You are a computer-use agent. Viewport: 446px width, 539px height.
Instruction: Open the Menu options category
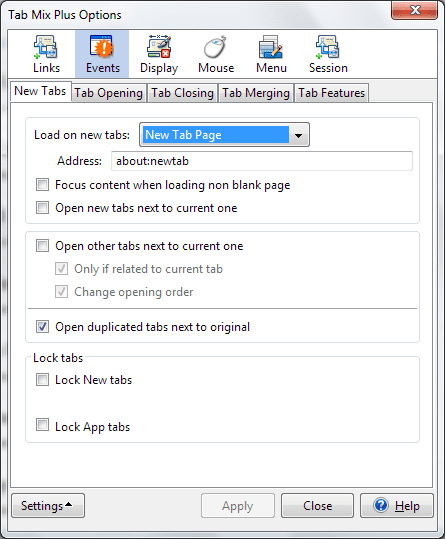click(271, 54)
